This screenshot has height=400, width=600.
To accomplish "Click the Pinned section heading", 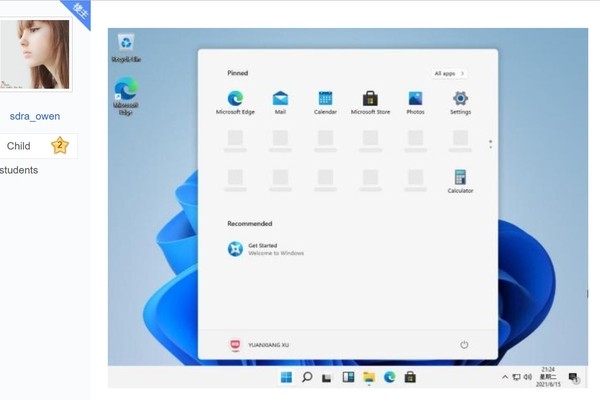I will pyautogui.click(x=238, y=73).
